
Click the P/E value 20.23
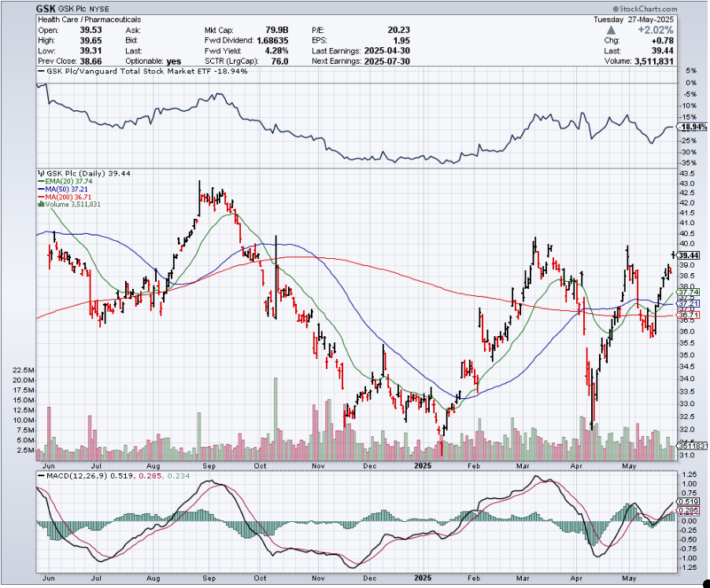click(398, 31)
